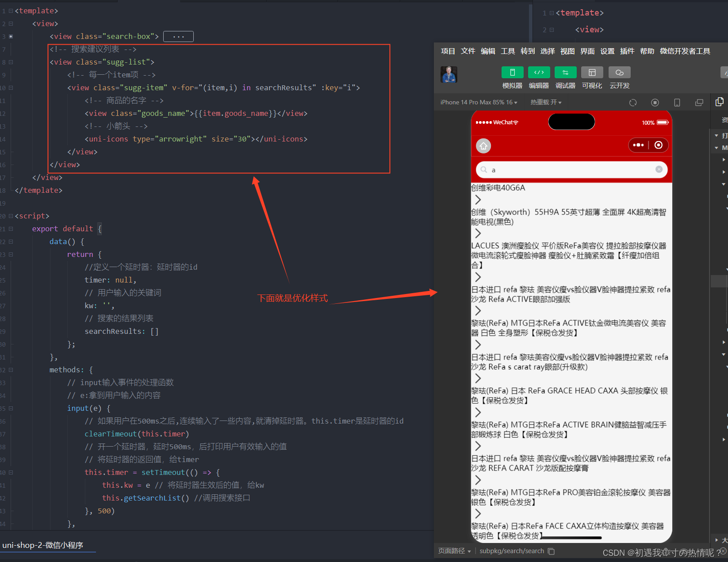Open the 页面路径 dropdown in status bar

point(454,551)
